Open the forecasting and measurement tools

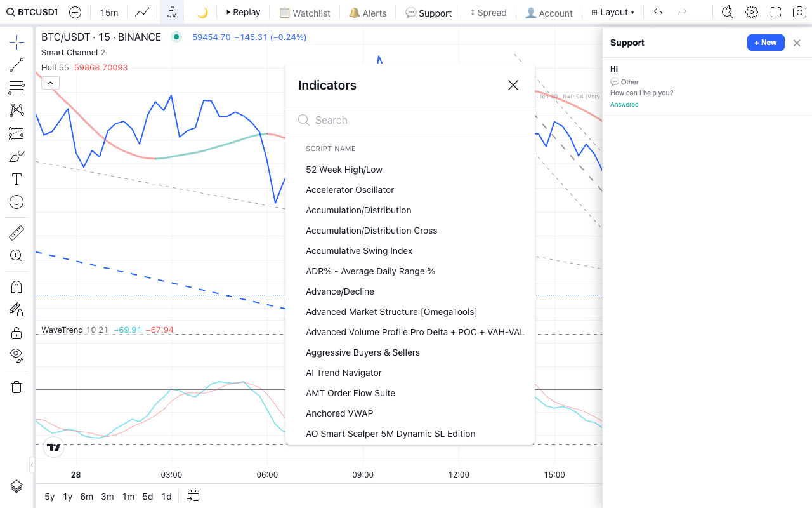[x=16, y=133]
